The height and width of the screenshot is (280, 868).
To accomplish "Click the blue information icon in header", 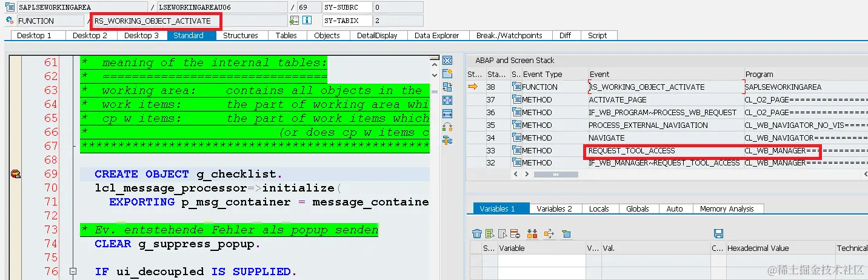I will 307,21.
